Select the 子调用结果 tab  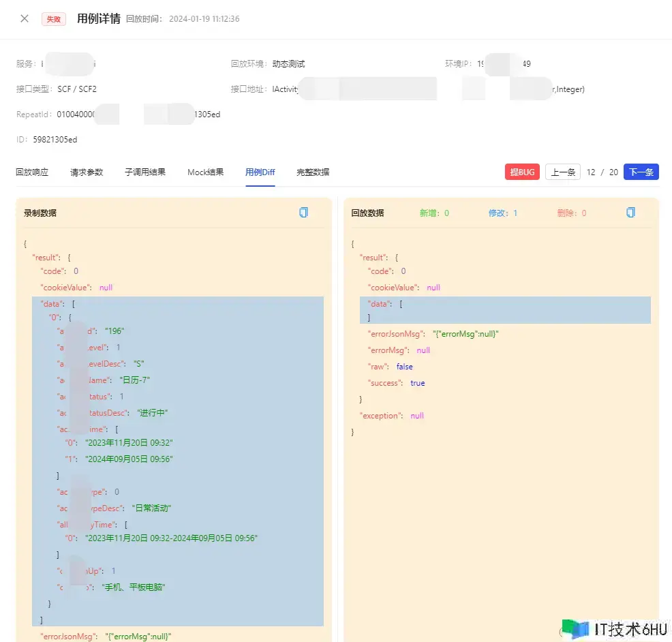(144, 172)
